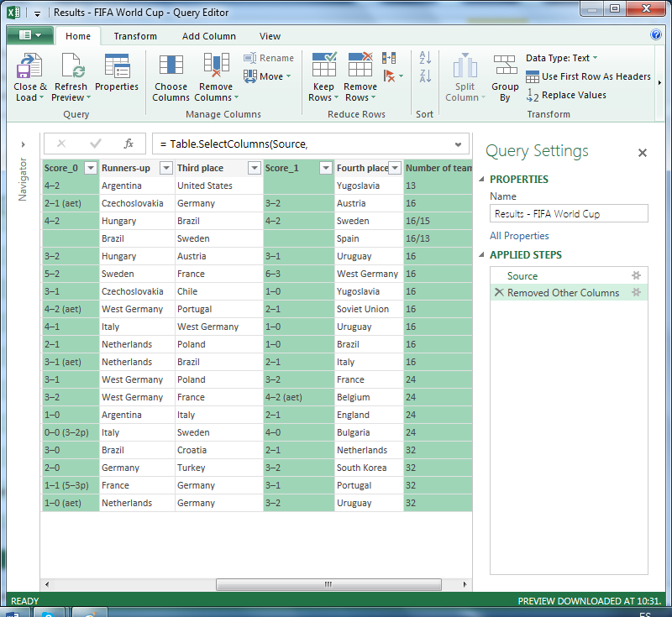672x617 pixels.
Task: Open the filter dropdown on Runners-up column
Action: (165, 168)
